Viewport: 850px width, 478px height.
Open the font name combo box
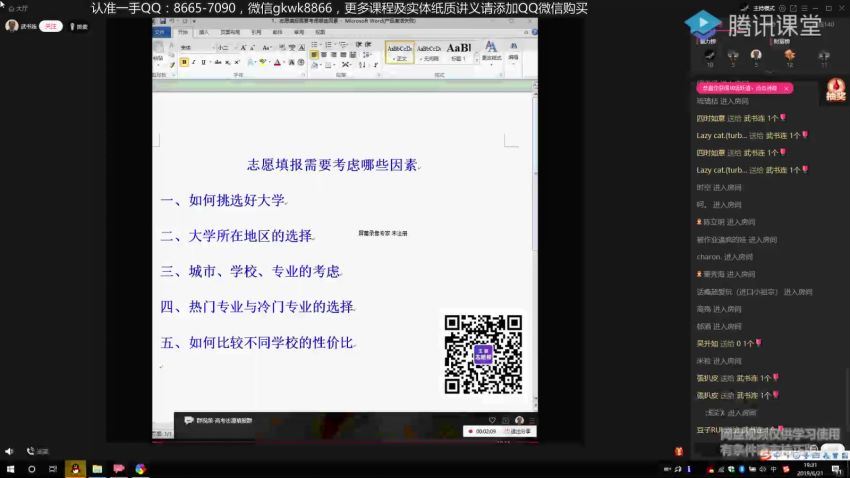coord(194,47)
